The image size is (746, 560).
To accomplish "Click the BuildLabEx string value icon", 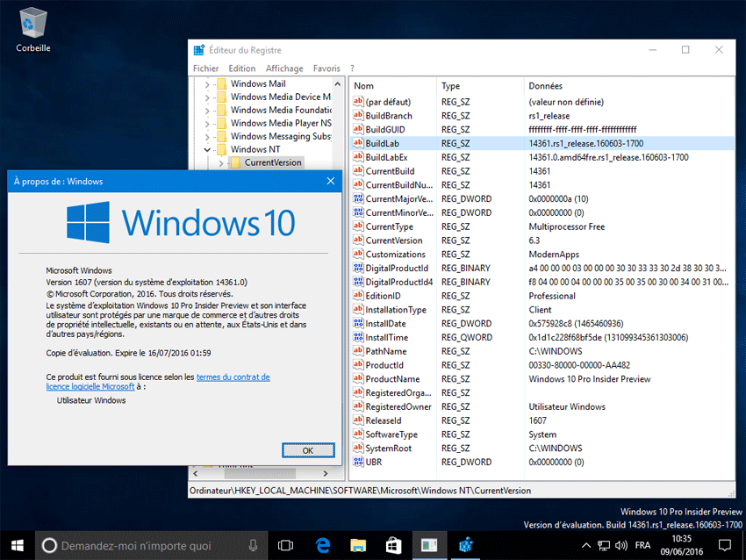I will (358, 157).
